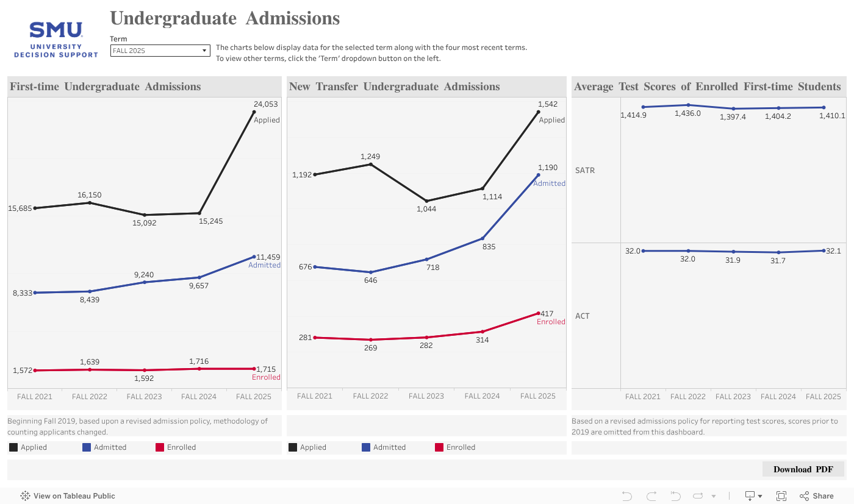Image resolution: width=854 pixels, height=504 pixels.
Task: Toggle fullscreen mode with the expand icon
Action: 782,495
